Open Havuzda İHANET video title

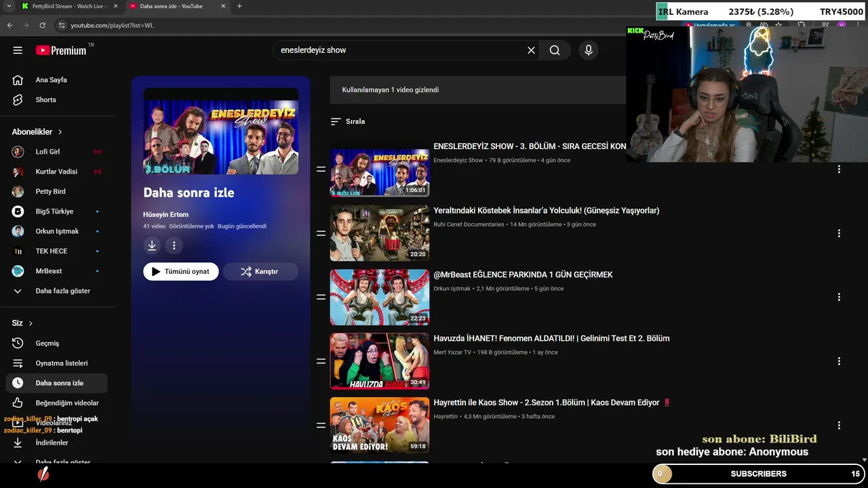point(551,338)
